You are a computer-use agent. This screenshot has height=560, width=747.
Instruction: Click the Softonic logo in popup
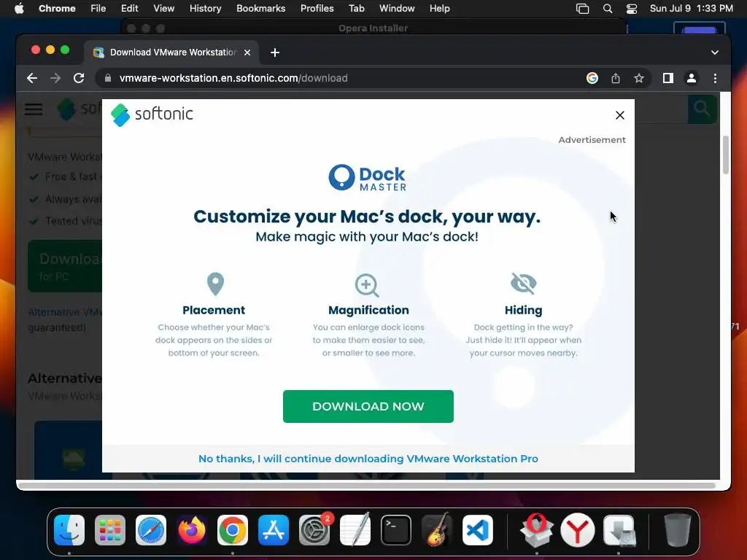coord(152,114)
